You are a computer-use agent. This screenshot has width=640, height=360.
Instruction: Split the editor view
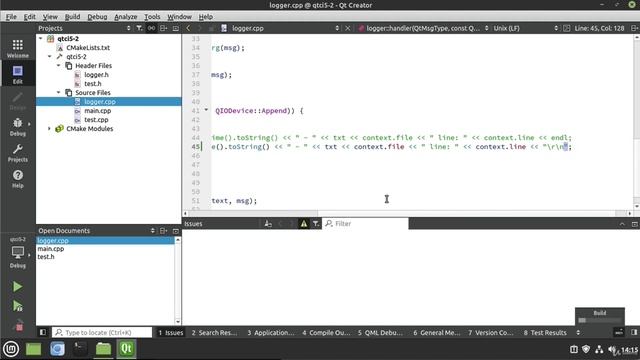(634, 28)
